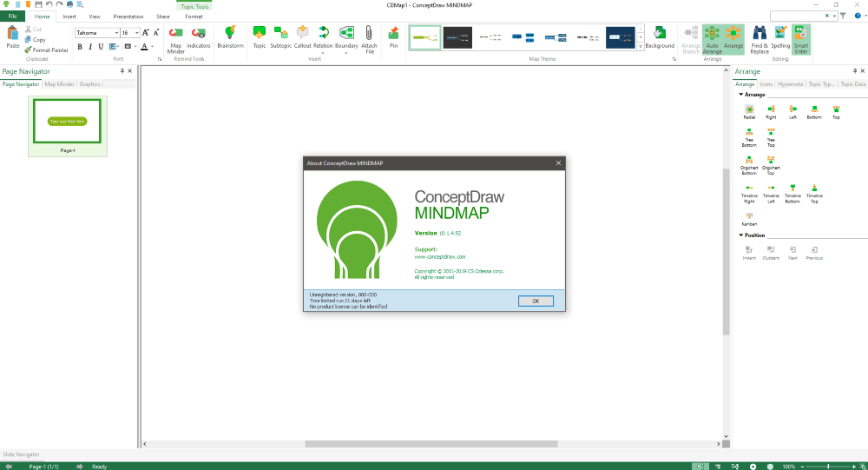
Task: Open the search box dropdown arrow
Action: click(834, 17)
